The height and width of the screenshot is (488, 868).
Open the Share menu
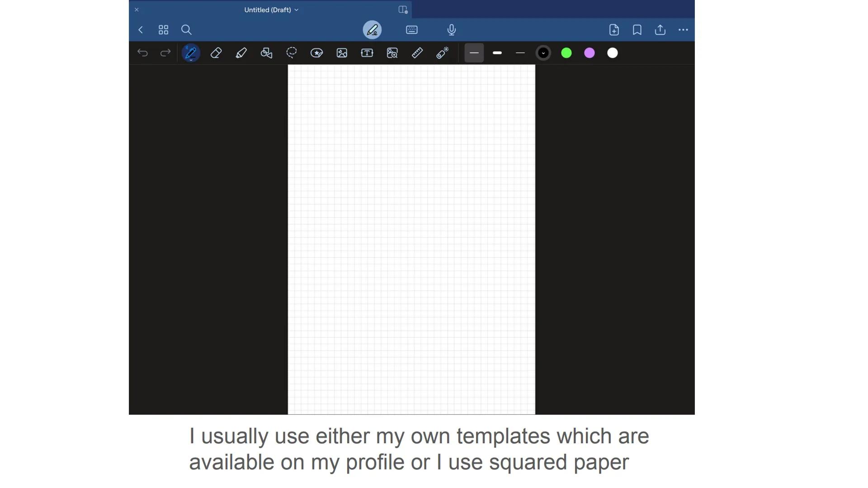(660, 30)
